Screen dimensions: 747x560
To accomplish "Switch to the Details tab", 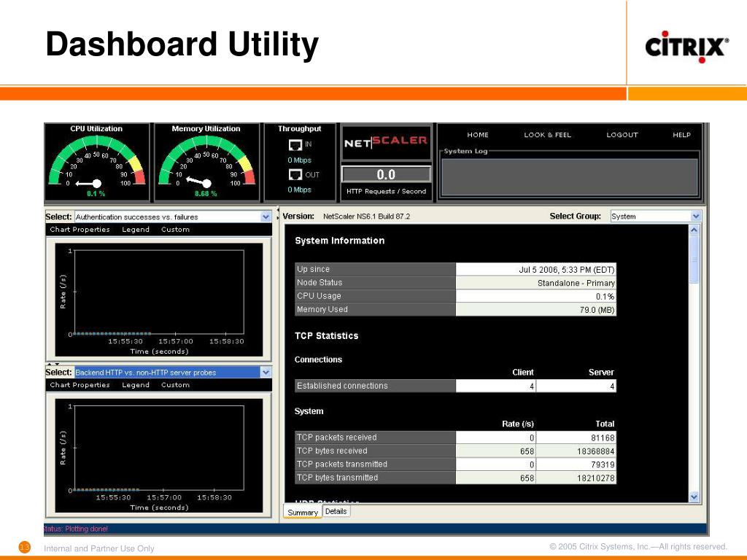I will coord(336,511).
